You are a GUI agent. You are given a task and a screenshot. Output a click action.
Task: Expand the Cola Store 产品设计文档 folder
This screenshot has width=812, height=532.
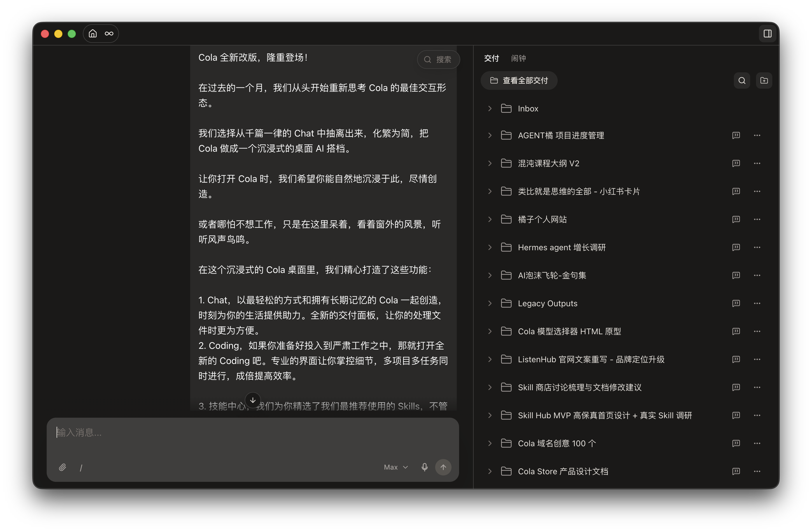[490, 471]
